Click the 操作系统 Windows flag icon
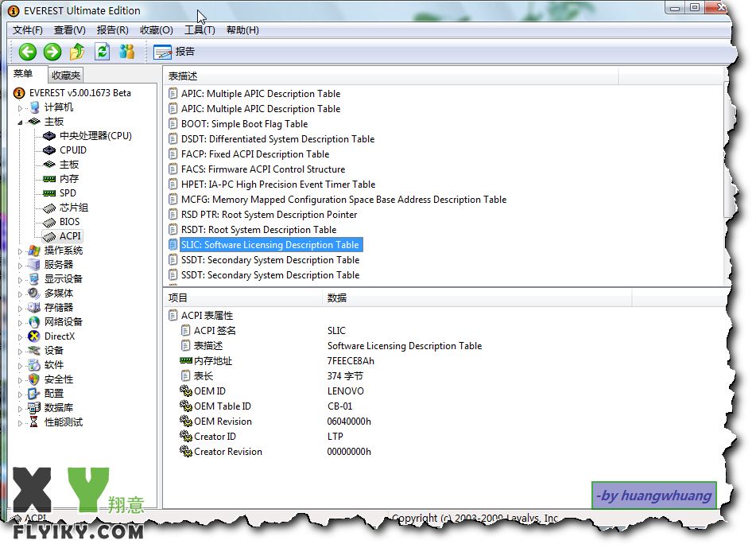Screen dimensions: 756x548 33,251
